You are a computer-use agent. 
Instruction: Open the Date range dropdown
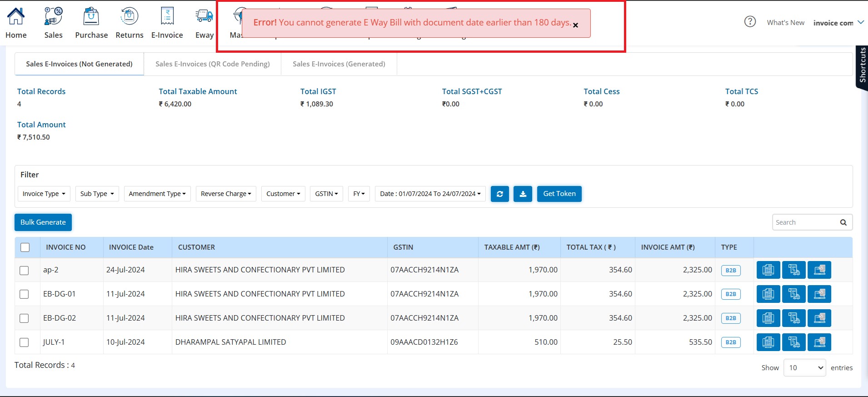pyautogui.click(x=430, y=194)
